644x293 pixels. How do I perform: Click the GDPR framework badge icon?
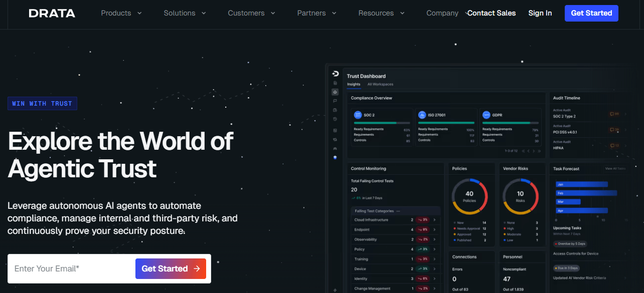[x=486, y=115]
